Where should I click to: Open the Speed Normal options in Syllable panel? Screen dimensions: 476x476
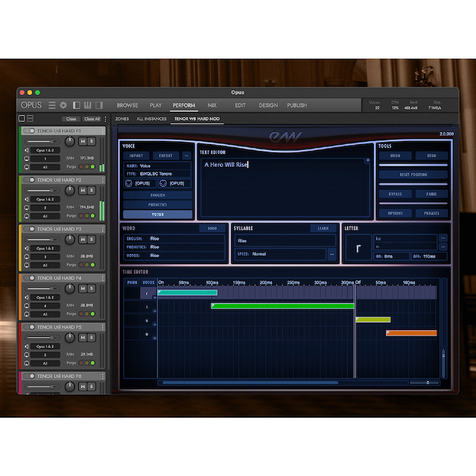coord(331,255)
